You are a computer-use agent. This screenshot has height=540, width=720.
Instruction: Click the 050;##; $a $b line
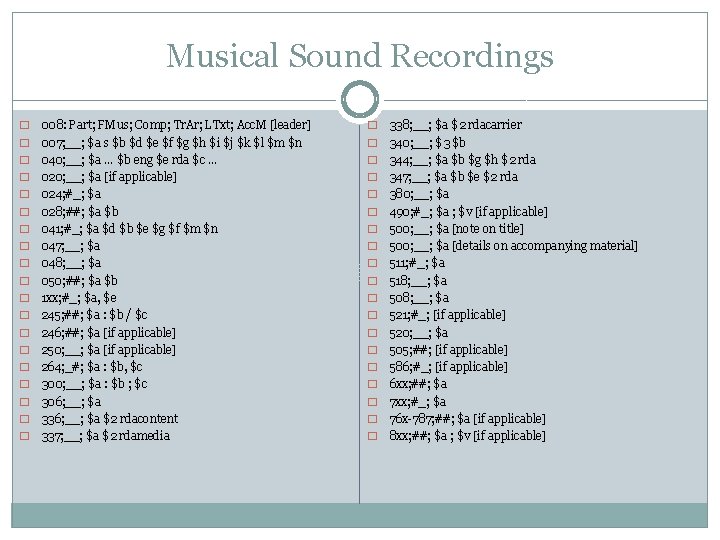(79, 281)
